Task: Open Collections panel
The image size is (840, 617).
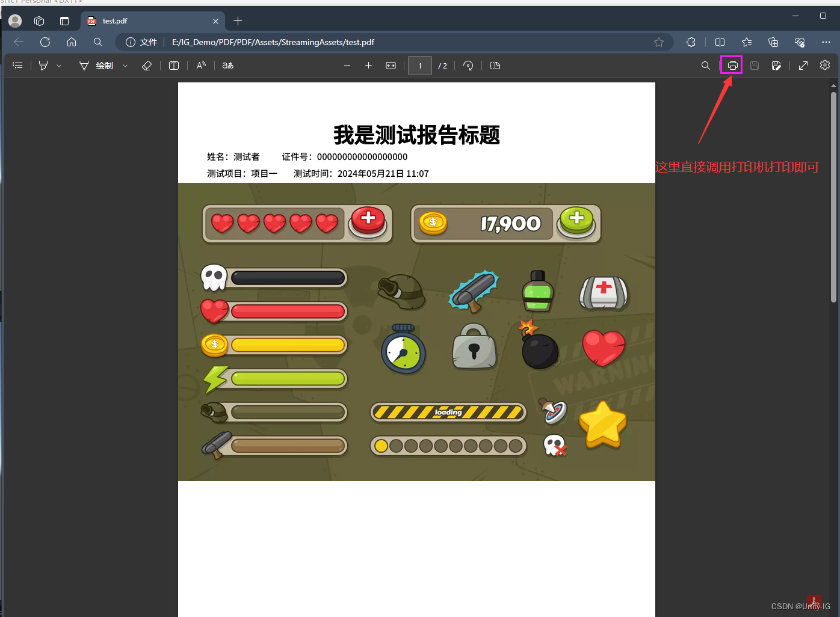Action: click(x=773, y=42)
